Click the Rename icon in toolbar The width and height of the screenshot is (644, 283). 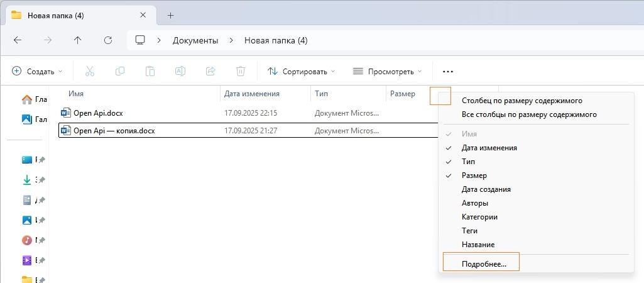point(180,71)
